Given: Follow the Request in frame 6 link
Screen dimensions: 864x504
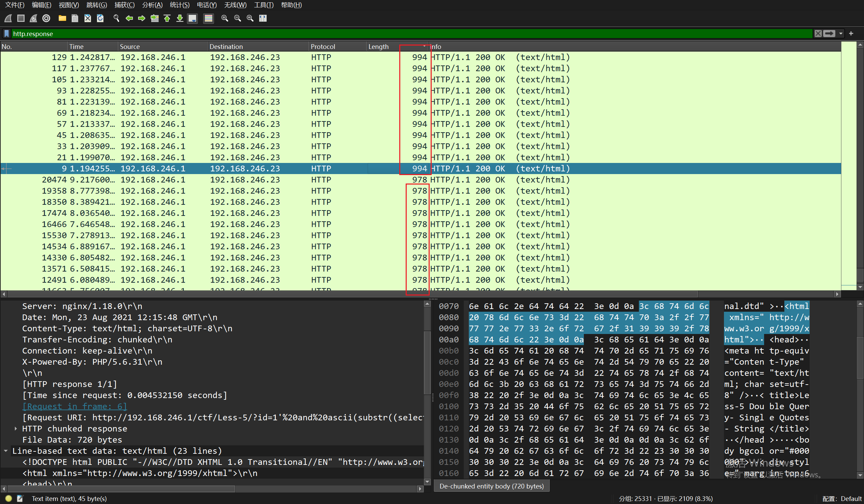Looking at the screenshot, I should pos(74,407).
